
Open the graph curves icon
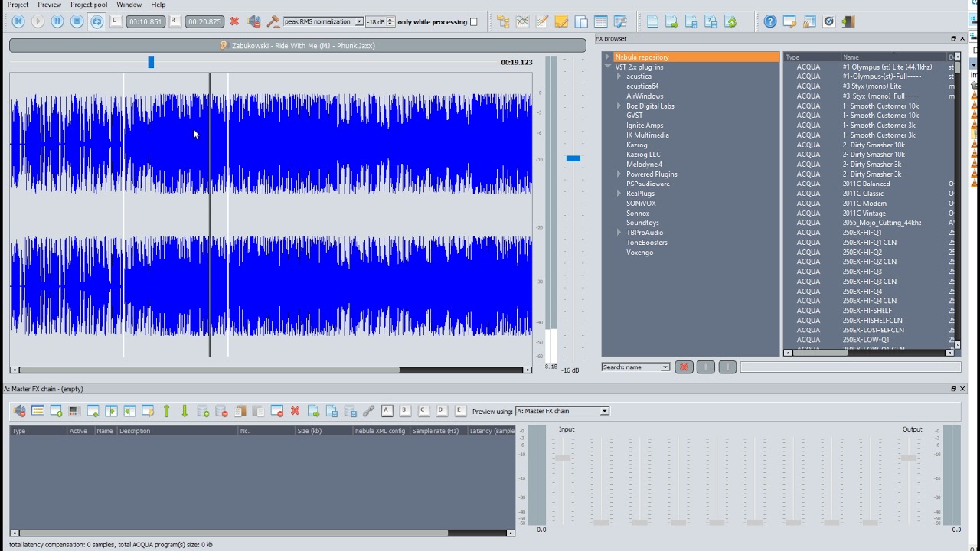coord(523,21)
